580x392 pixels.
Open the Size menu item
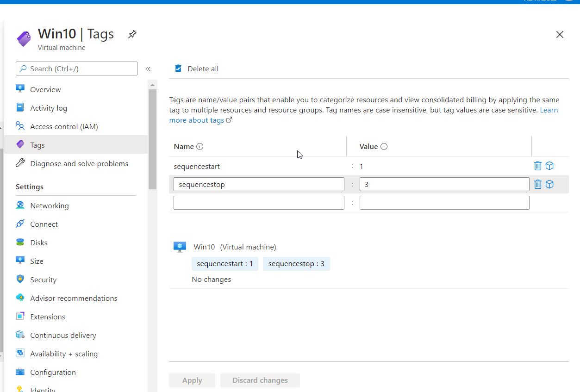pos(37,261)
